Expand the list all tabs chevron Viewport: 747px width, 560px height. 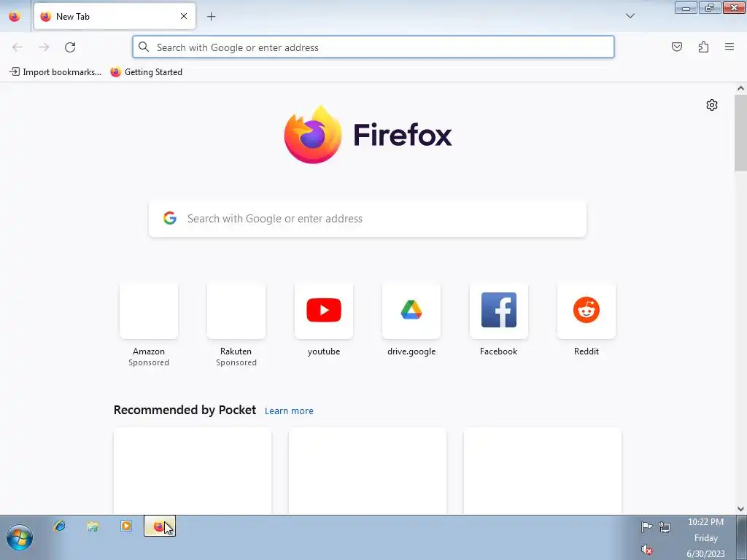pyautogui.click(x=630, y=16)
